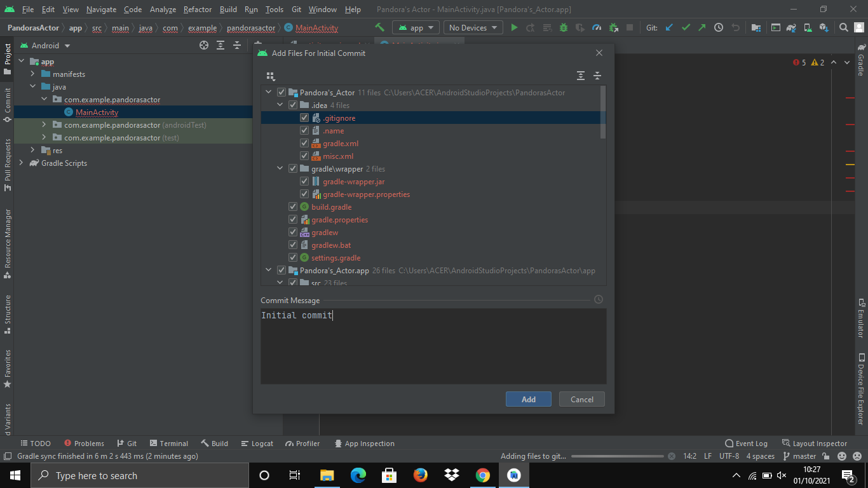The height and width of the screenshot is (488, 868).
Task: Cancel the Add Files dialog
Action: [x=581, y=399]
